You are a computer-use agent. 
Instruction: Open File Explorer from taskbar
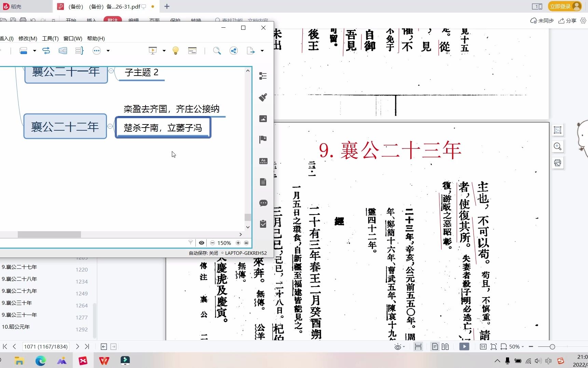[x=19, y=360]
